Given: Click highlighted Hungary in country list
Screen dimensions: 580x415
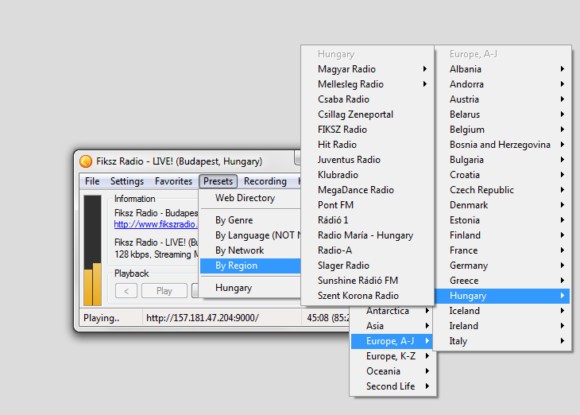Looking at the screenshot, I should [x=503, y=296].
